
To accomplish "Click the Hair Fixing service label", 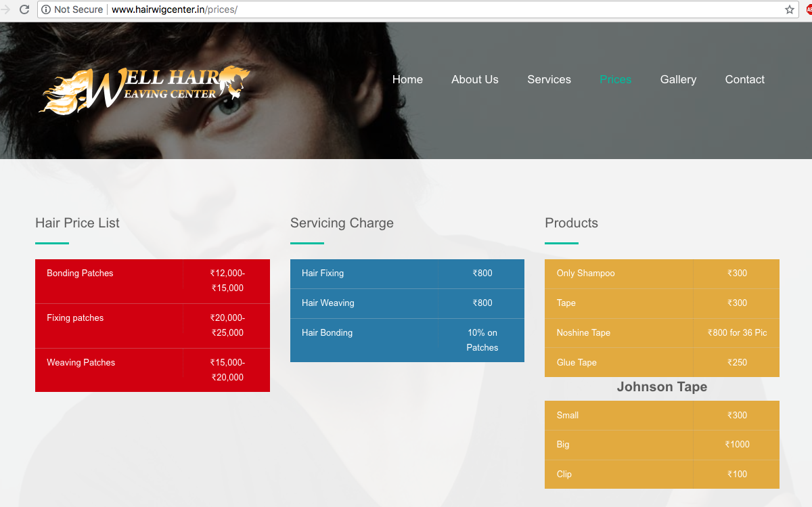I will (323, 273).
